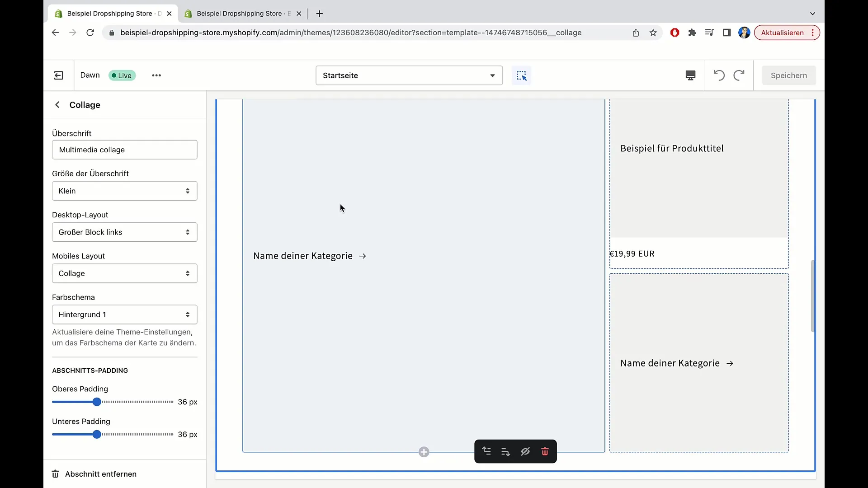Viewport: 868px width, 488px height.
Task: Click the three-dot options menu button
Action: (x=156, y=75)
